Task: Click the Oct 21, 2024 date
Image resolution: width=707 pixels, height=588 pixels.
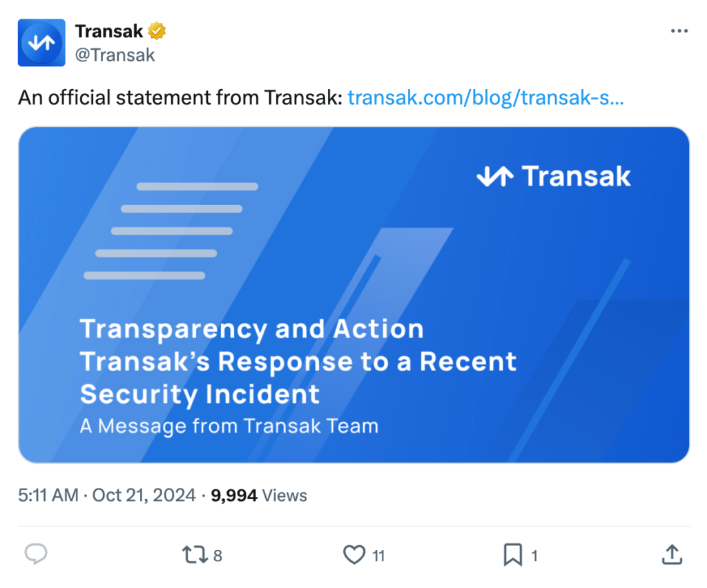Action: pyautogui.click(x=144, y=495)
